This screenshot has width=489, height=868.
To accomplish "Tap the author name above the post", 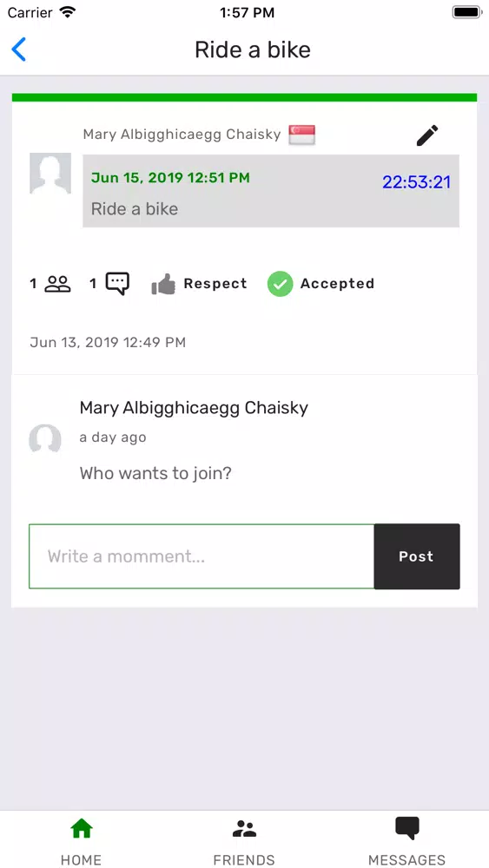I will coord(182,134).
